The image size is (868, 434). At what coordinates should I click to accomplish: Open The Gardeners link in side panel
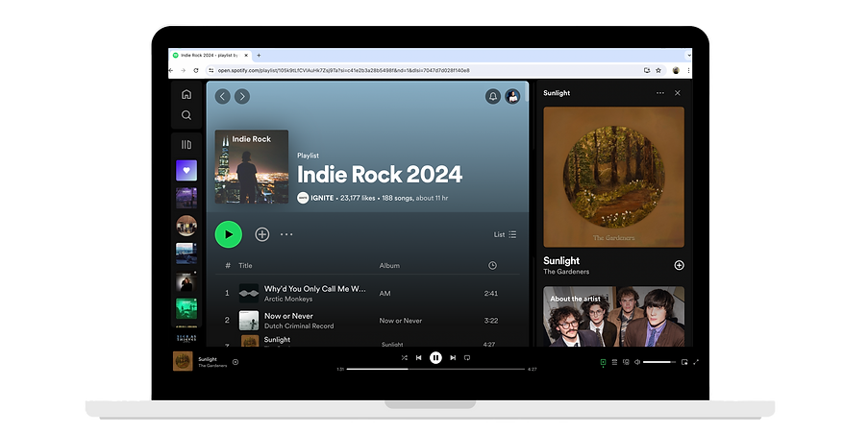pos(566,272)
